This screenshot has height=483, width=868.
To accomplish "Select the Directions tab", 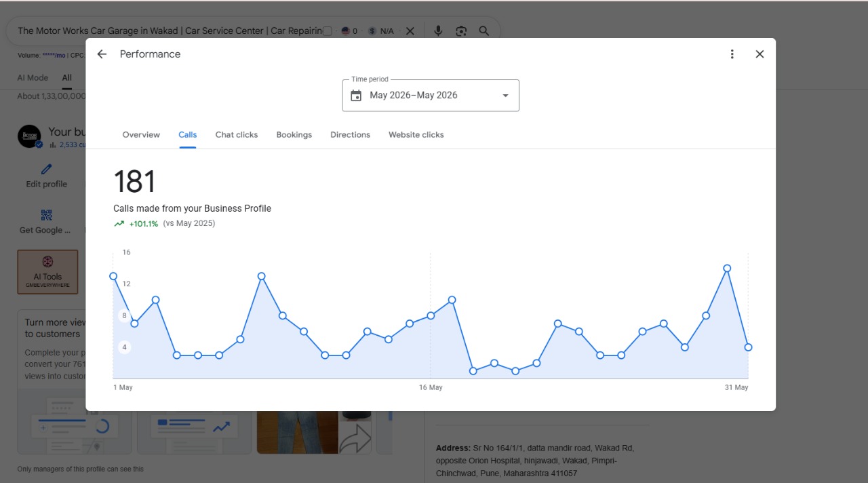I will click(350, 135).
